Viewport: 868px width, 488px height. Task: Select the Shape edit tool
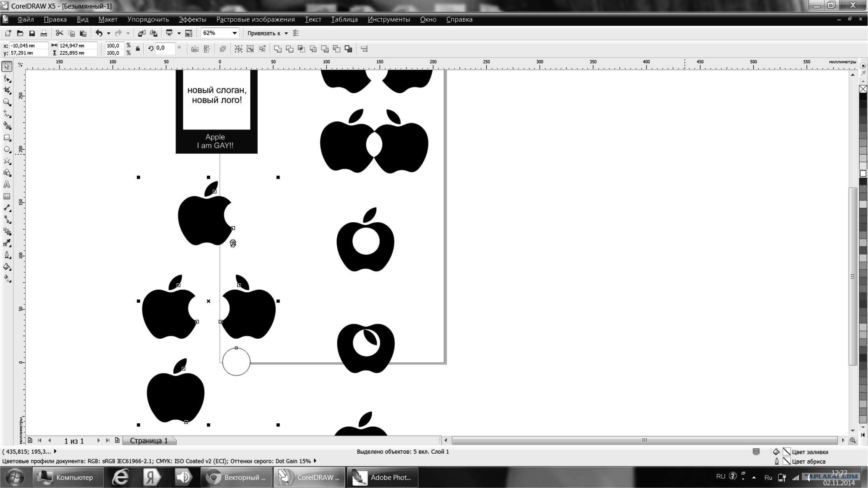coord(7,79)
